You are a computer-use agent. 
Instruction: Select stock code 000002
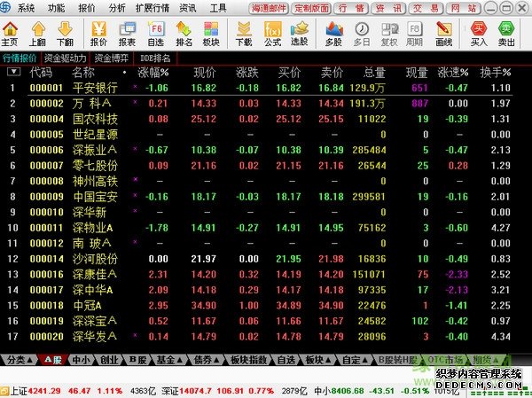tap(46, 104)
